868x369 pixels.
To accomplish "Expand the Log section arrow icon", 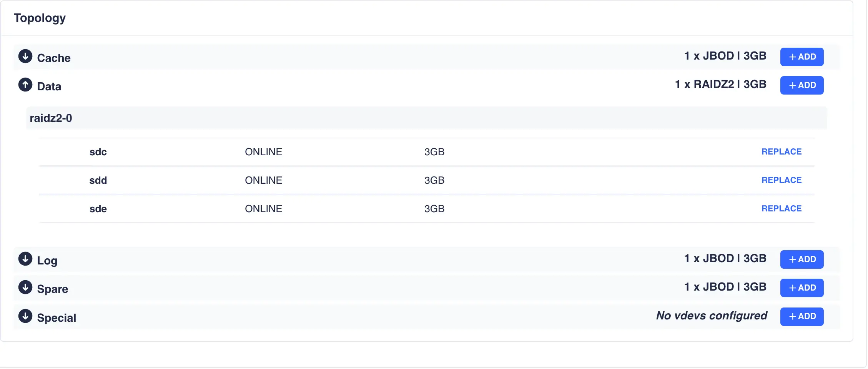I will pyautogui.click(x=25, y=259).
